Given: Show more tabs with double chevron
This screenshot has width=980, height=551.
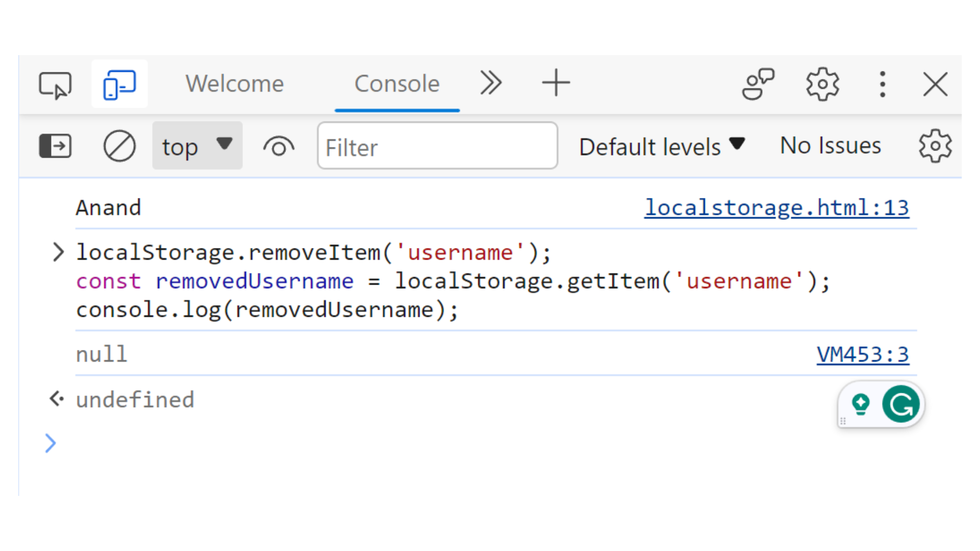Looking at the screenshot, I should point(491,83).
